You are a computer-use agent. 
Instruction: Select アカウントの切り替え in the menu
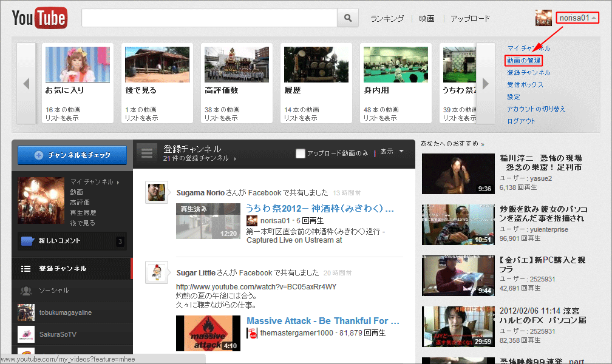point(536,109)
